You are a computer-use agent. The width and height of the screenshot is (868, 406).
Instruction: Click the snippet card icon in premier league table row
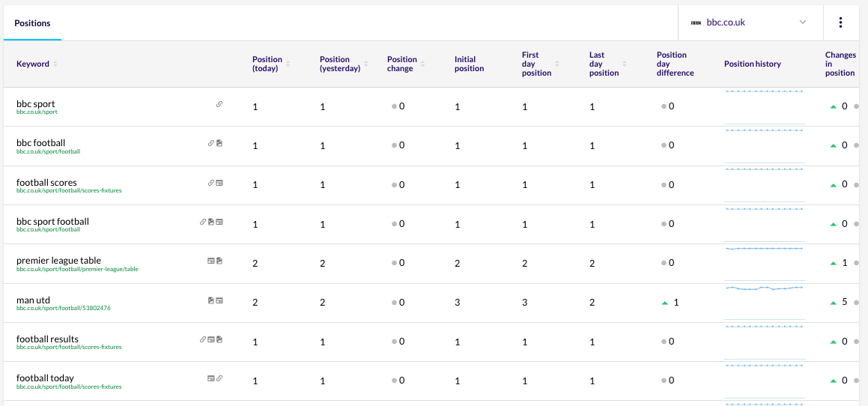tap(211, 261)
